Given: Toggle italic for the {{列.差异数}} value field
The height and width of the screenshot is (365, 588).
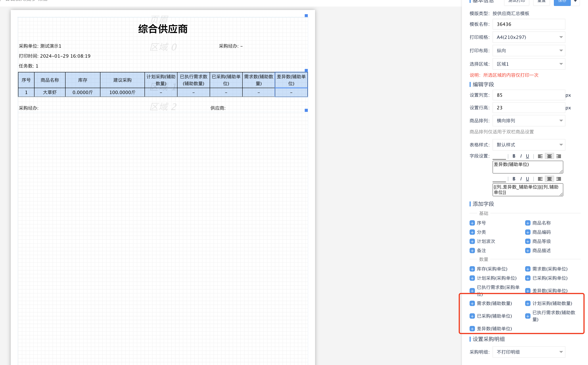Looking at the screenshot, I should pos(521,179).
